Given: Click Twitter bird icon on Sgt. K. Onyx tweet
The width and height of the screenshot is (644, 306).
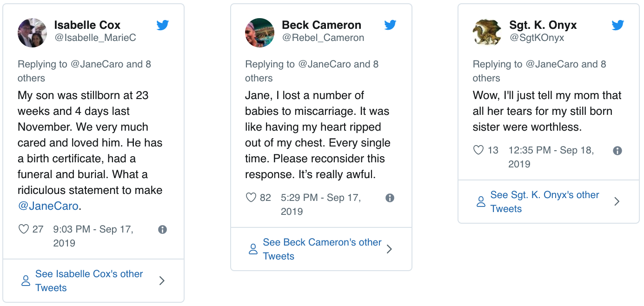Looking at the screenshot, I should (x=617, y=26).
